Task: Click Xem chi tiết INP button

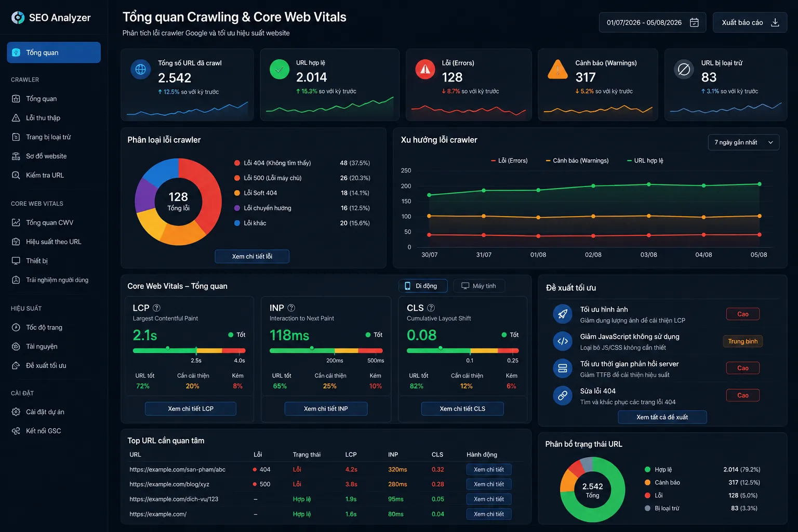Action: [326, 409]
